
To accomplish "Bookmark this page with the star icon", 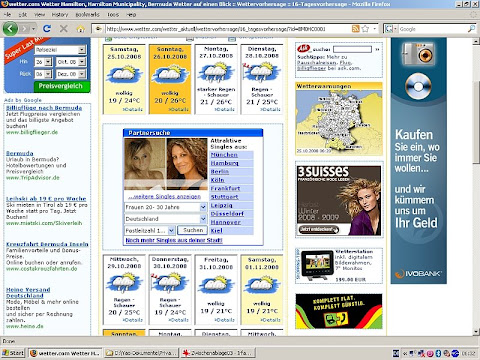I will pyautogui.click(x=365, y=29).
